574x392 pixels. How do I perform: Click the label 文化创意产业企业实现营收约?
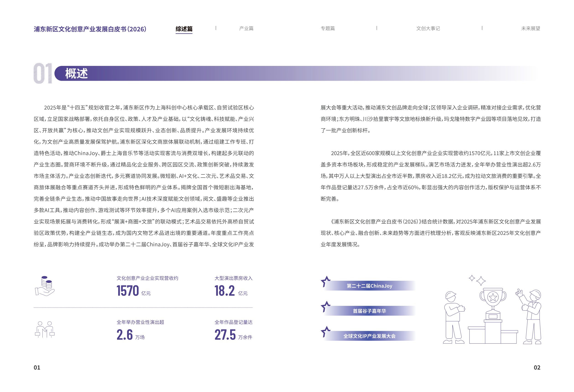pyautogui.click(x=147, y=278)
